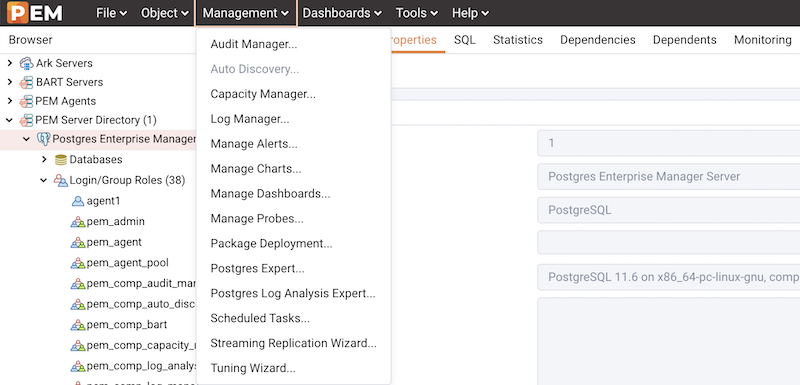This screenshot has height=385, width=800.
Task: Switch to the Dependencies tab
Action: (598, 40)
